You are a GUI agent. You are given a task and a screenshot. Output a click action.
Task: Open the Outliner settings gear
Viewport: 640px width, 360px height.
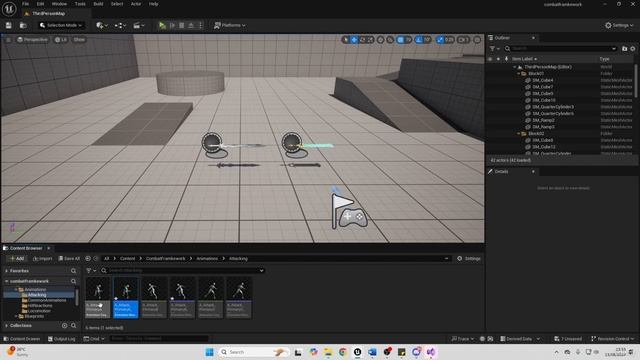[633, 49]
